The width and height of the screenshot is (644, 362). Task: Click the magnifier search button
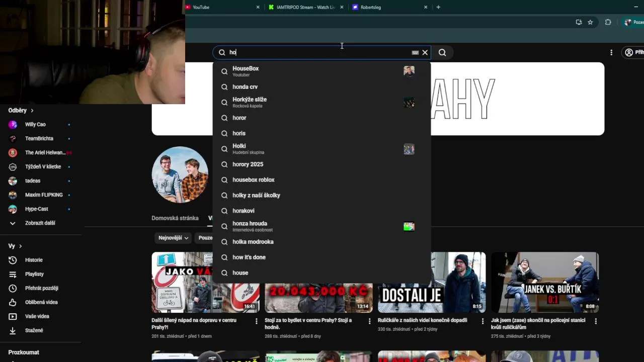click(x=442, y=52)
